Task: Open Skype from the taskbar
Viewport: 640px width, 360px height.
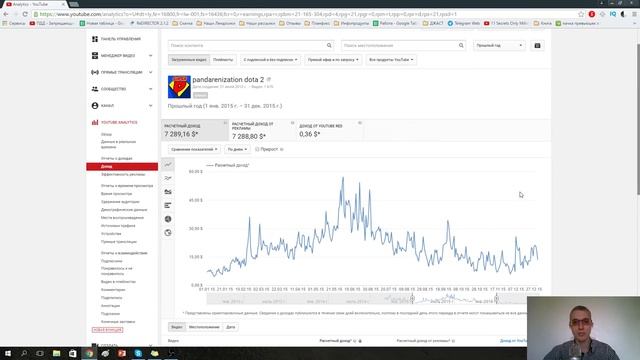Action: click(138, 353)
